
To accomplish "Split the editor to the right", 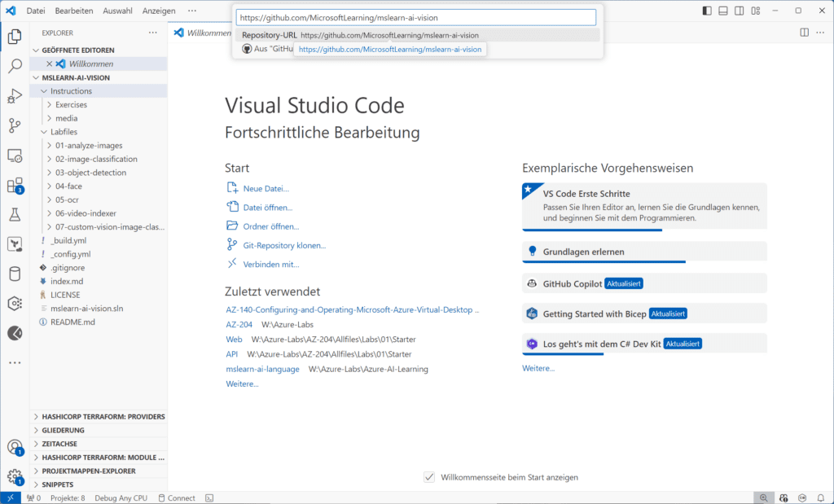I will point(804,33).
